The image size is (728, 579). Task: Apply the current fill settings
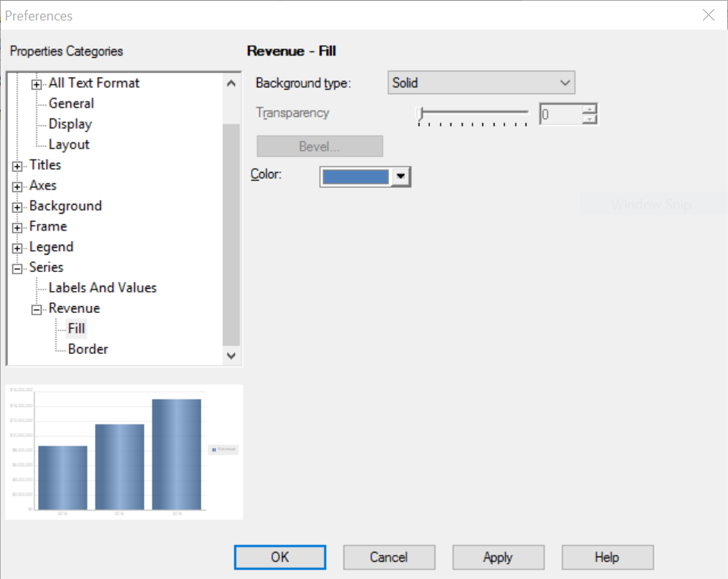pyautogui.click(x=497, y=557)
